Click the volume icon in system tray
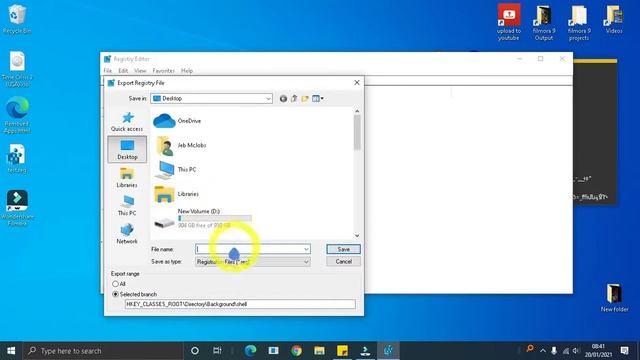The height and width of the screenshot is (360, 640). tap(576, 351)
